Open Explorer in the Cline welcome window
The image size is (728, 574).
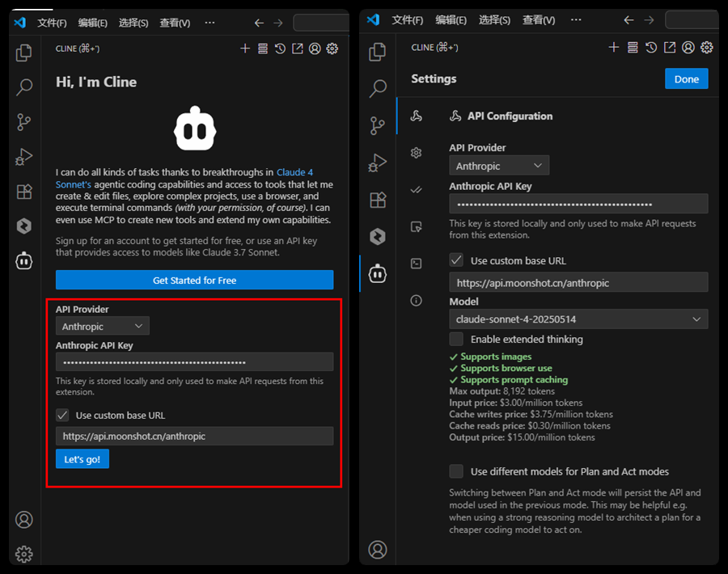click(23, 53)
